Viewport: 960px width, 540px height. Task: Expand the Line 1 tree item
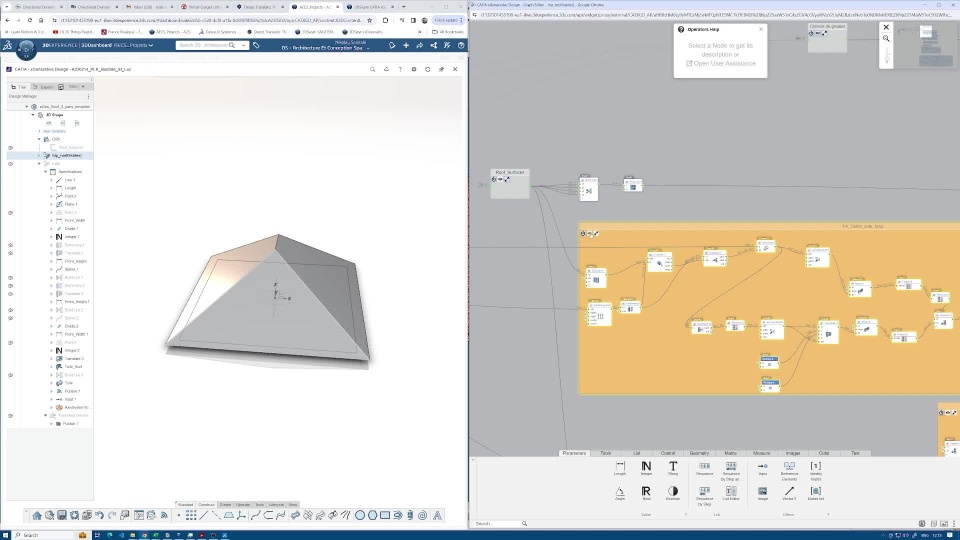pos(51,180)
